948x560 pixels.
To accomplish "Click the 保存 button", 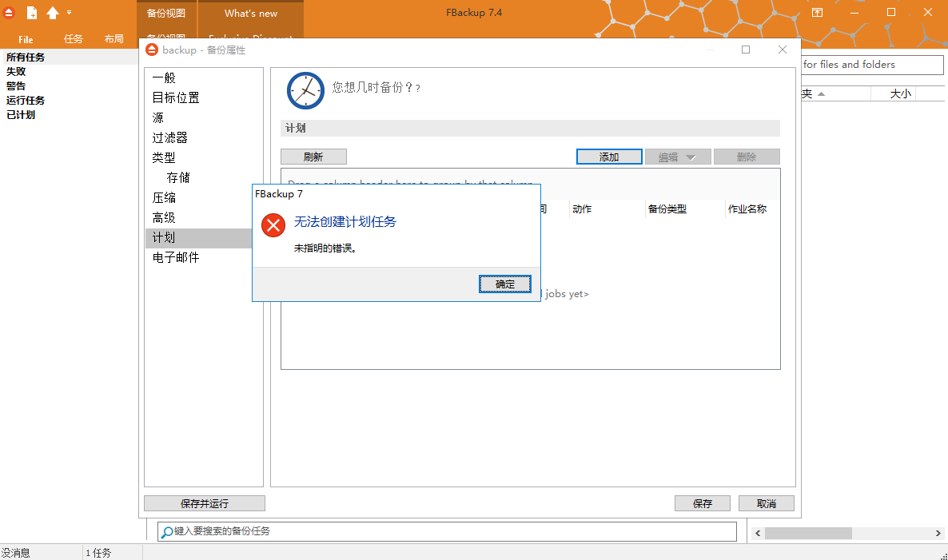I will pyautogui.click(x=703, y=503).
